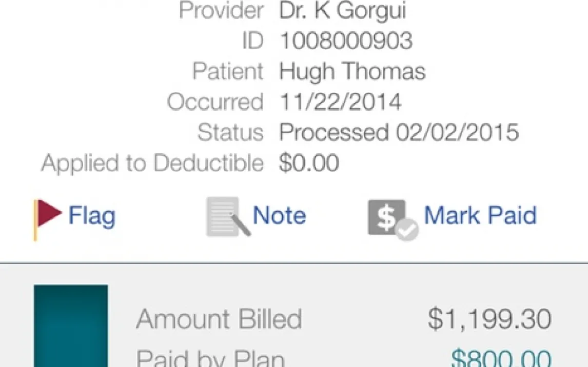The width and height of the screenshot is (588, 367).
Task: Click the claim ID 1008000903
Action: click(346, 41)
